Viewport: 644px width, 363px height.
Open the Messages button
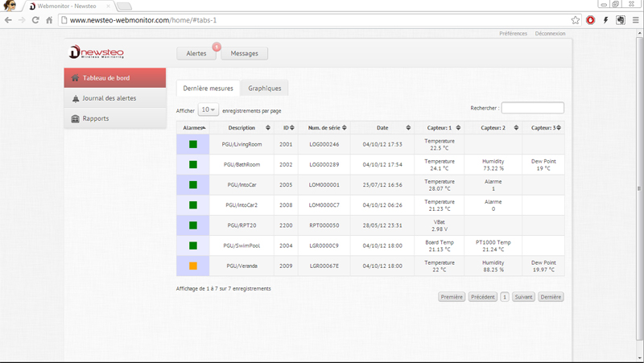pos(245,53)
